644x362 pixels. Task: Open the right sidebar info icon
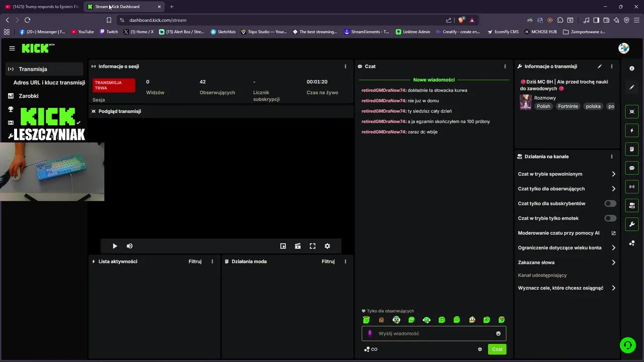click(632, 68)
